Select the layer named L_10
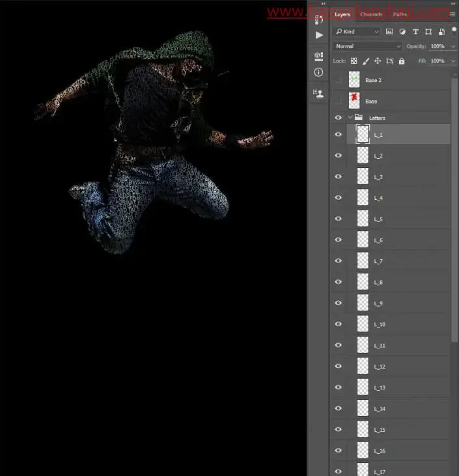459x476 pixels. [x=380, y=324]
